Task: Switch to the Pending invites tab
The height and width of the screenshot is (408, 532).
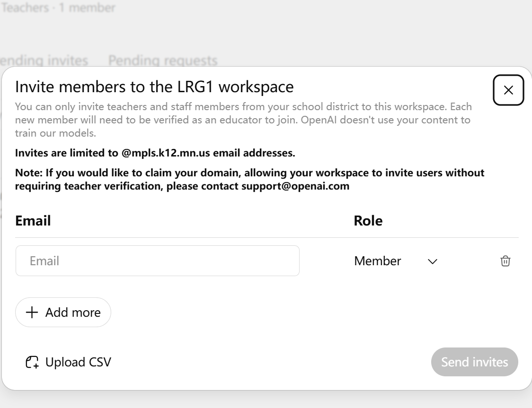Action: 44,61
